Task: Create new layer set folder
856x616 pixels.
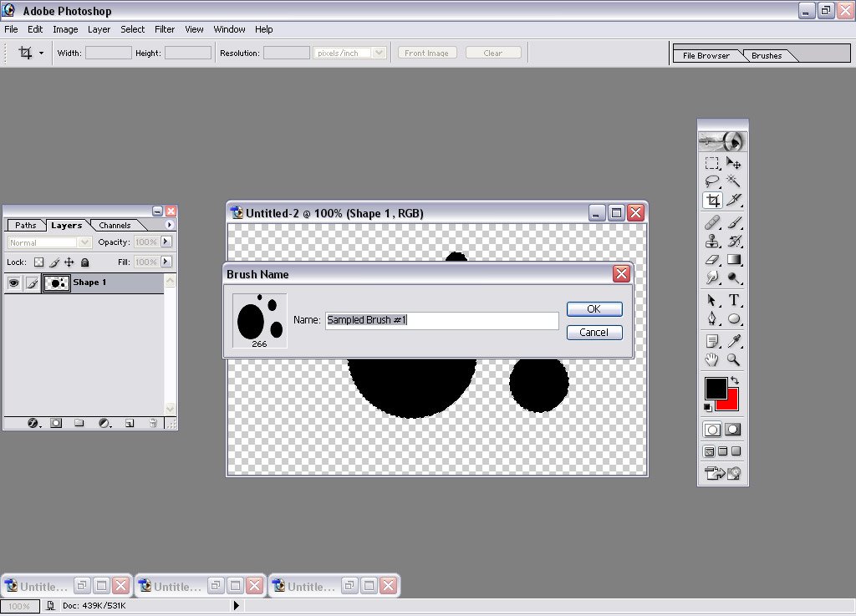Action: pos(79,423)
